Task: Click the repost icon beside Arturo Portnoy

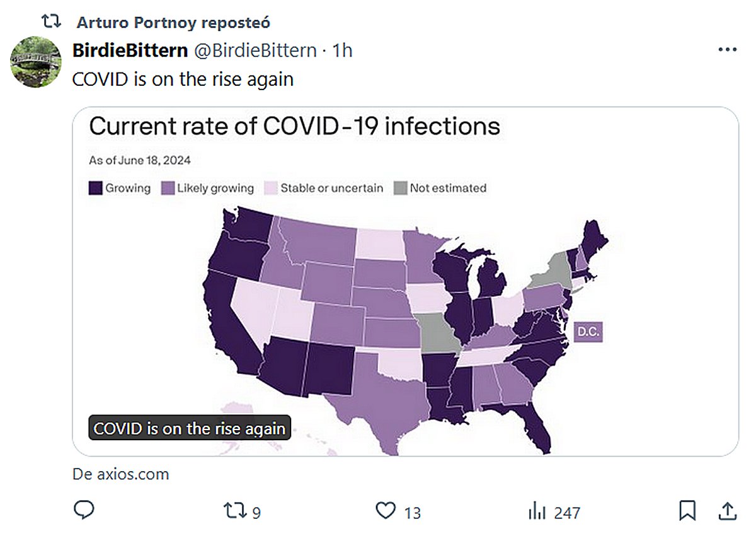Action: coord(50,22)
